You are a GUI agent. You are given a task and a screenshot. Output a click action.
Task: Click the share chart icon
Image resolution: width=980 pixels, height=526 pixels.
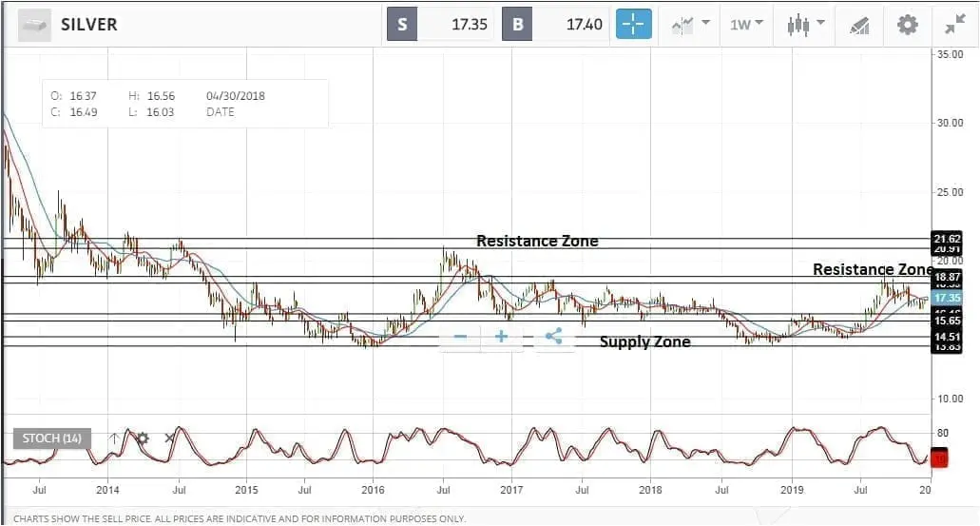point(554,337)
